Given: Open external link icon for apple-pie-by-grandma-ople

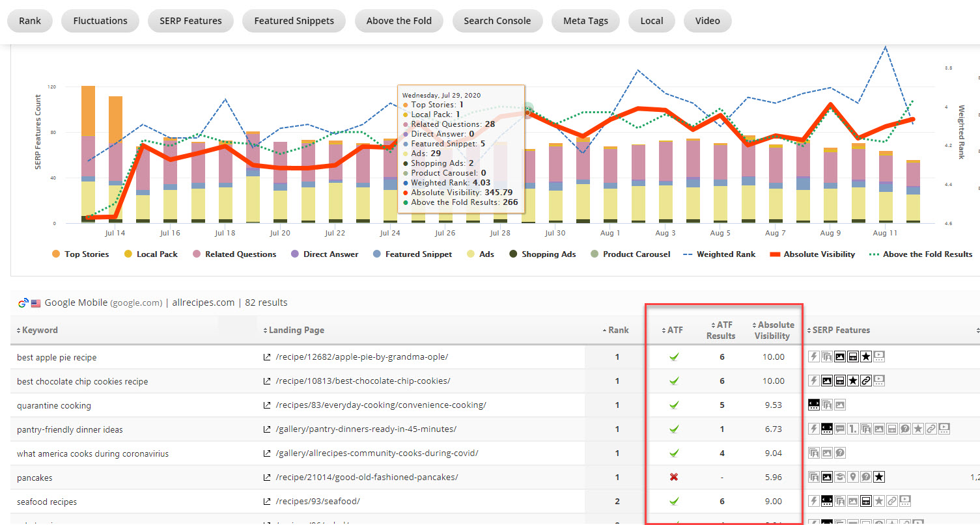Looking at the screenshot, I should [266, 357].
